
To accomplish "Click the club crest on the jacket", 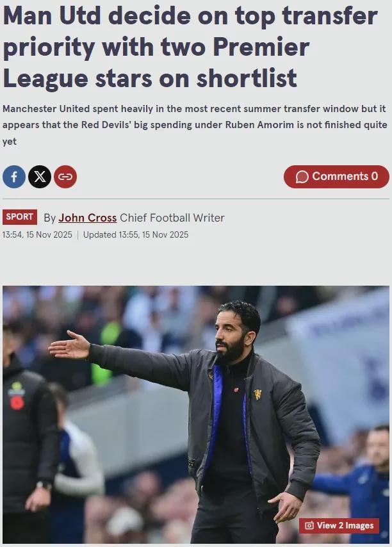I will click(x=257, y=394).
